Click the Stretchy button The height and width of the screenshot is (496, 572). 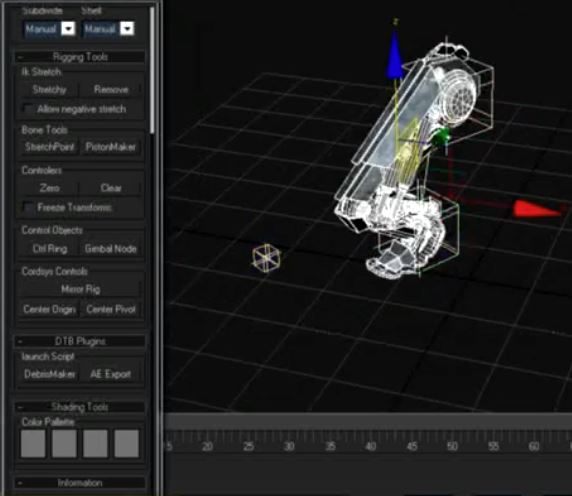click(49, 89)
